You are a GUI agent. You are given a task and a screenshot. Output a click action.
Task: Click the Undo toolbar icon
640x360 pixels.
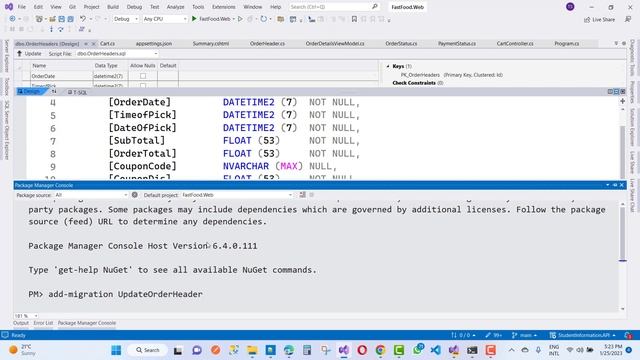(x=83, y=19)
